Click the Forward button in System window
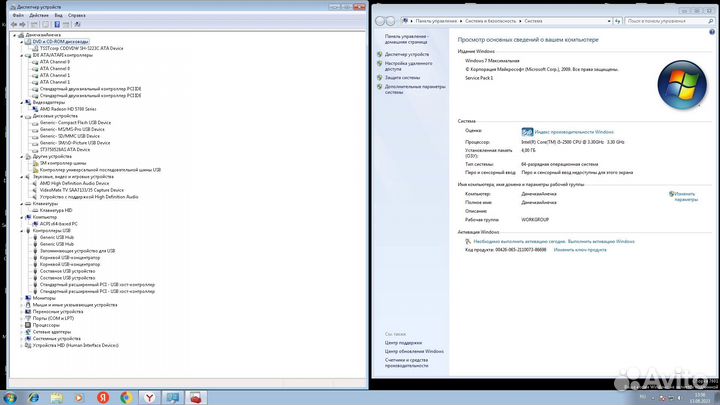Viewport: 720px width, 405px height. click(x=390, y=21)
